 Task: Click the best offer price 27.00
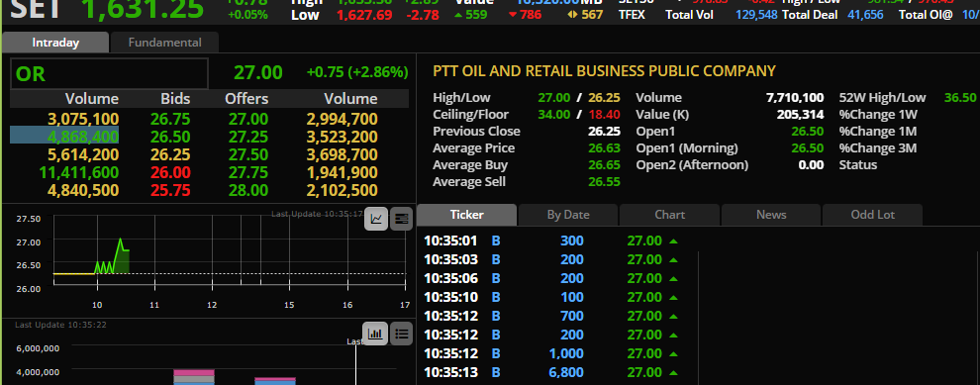pos(247,119)
